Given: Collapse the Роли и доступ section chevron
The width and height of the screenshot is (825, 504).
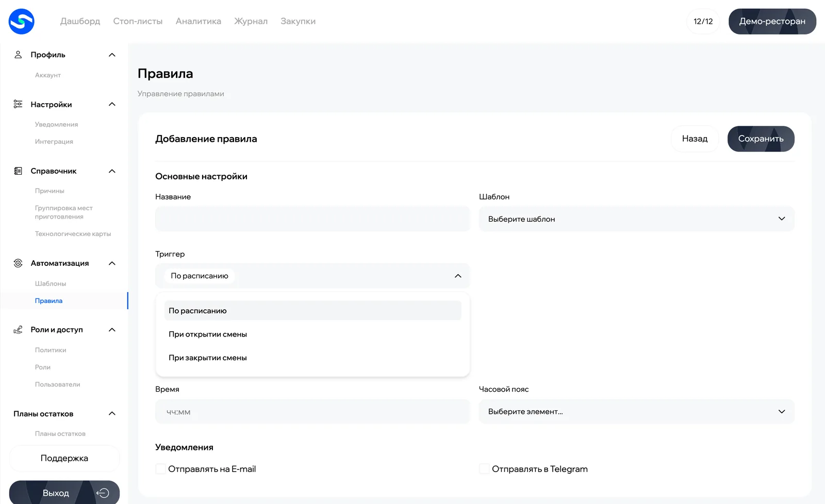Looking at the screenshot, I should tap(112, 330).
